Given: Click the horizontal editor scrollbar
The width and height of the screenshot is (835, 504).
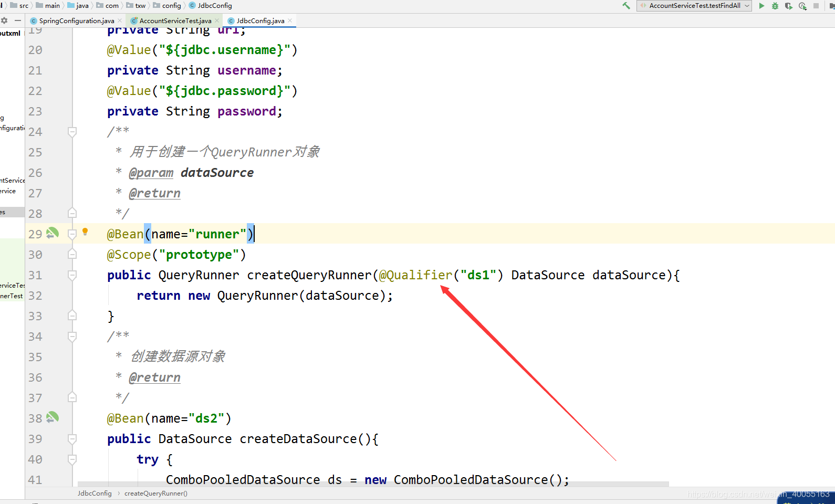Looking at the screenshot, I should point(373,484).
